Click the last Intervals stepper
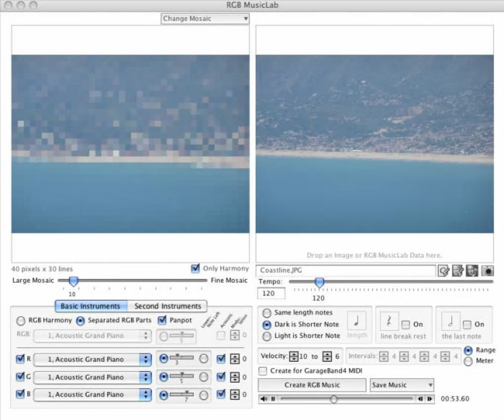504x420 pixels. [445, 356]
